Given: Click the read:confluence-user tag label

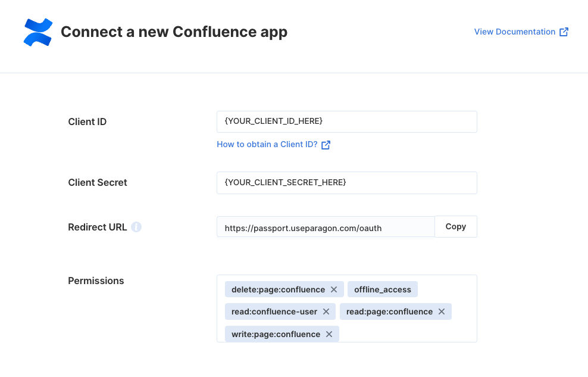Looking at the screenshot, I should [274, 311].
